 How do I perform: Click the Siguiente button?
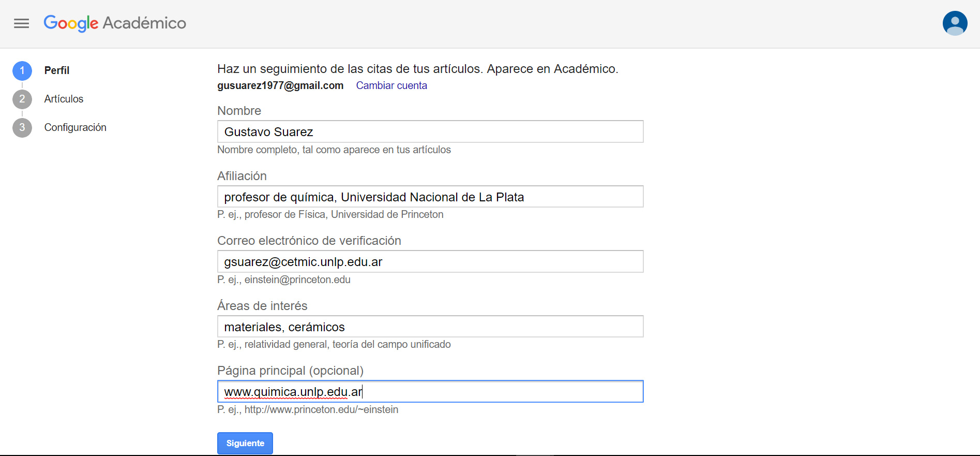[x=245, y=443]
